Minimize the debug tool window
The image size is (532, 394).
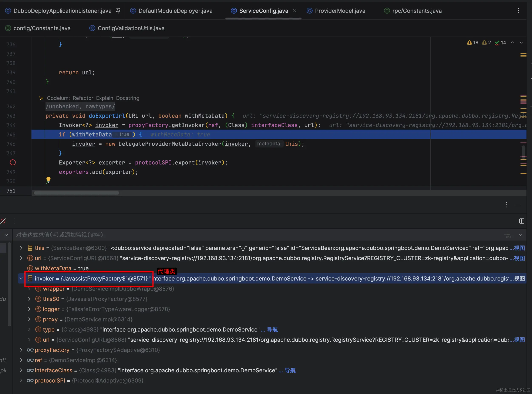(x=518, y=205)
